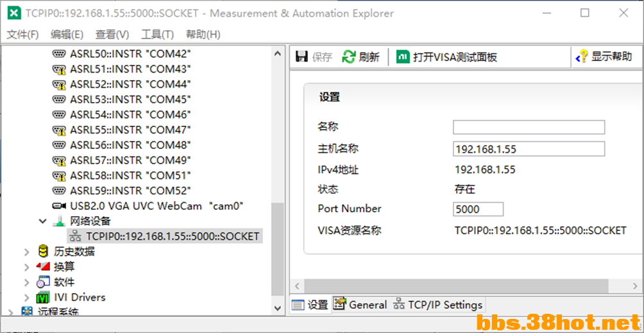Click the scale icon beside 换算
Screen dimensions: 644x333
pos(43,266)
